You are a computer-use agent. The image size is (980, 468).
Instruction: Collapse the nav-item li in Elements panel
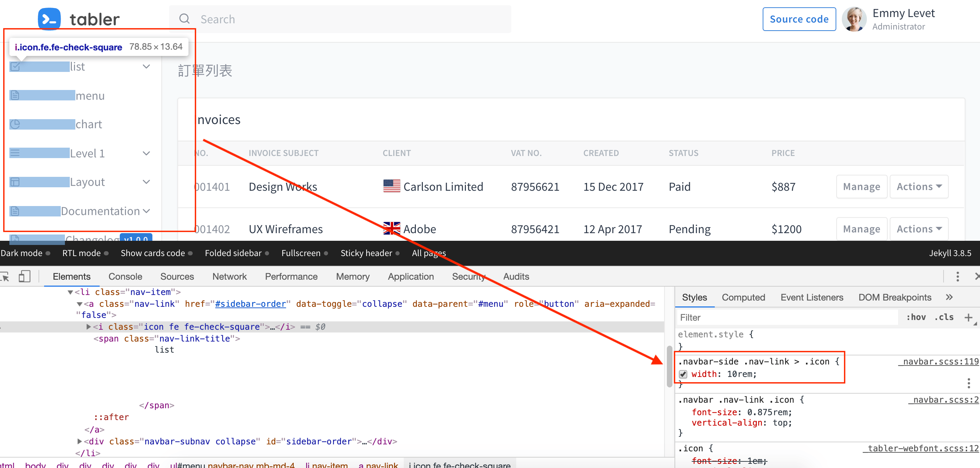[x=70, y=292]
